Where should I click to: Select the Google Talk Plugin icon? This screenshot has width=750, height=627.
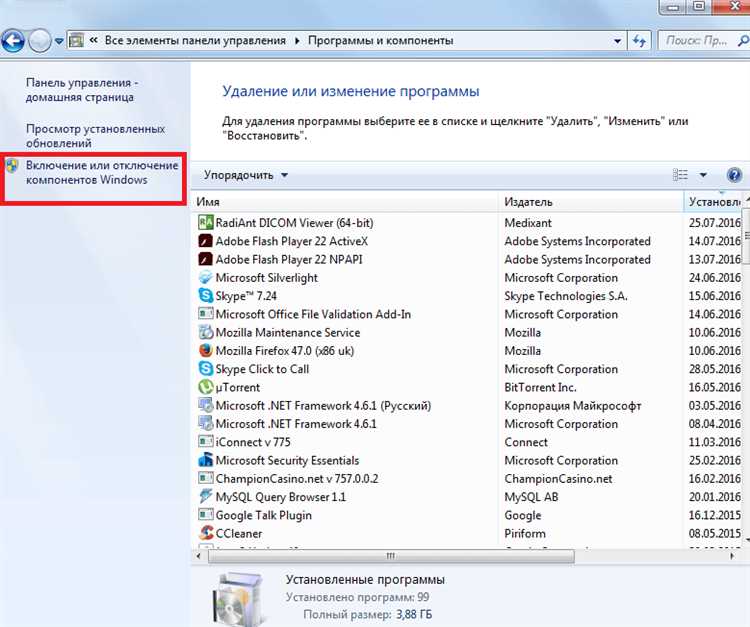[x=206, y=515]
